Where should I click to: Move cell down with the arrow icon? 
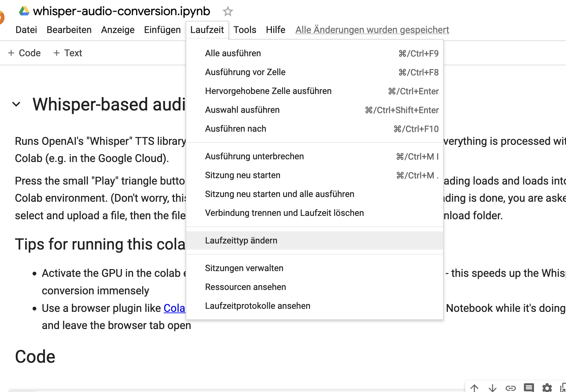[493, 388]
